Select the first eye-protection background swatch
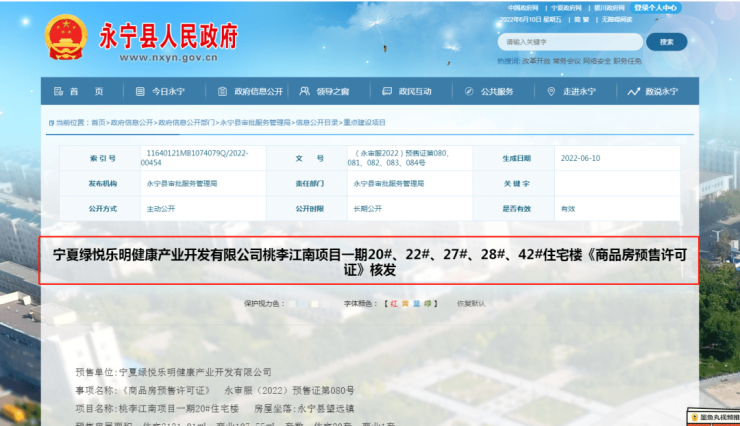The width and height of the screenshot is (740, 426). pos(292,304)
